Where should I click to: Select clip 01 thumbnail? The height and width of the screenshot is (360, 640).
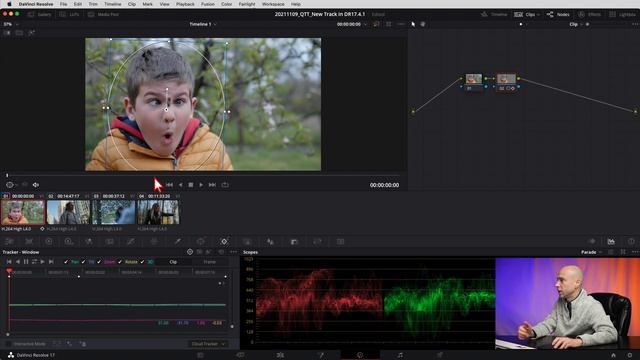(x=23, y=212)
